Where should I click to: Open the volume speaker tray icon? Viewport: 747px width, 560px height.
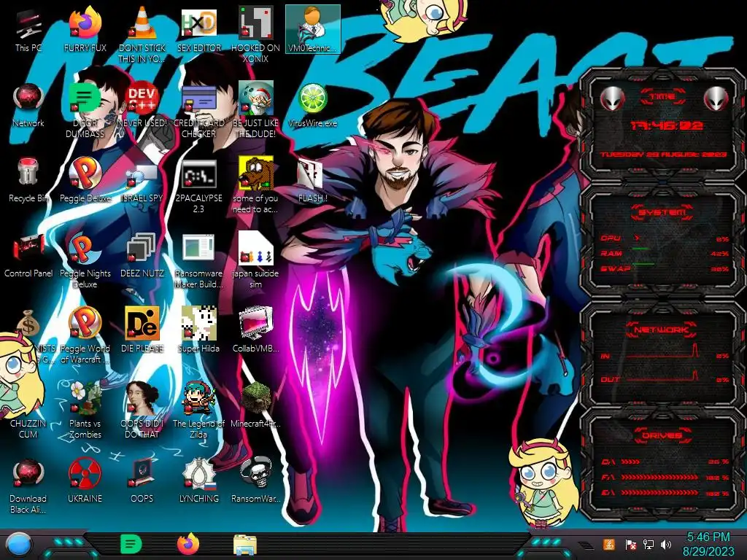tap(666, 544)
